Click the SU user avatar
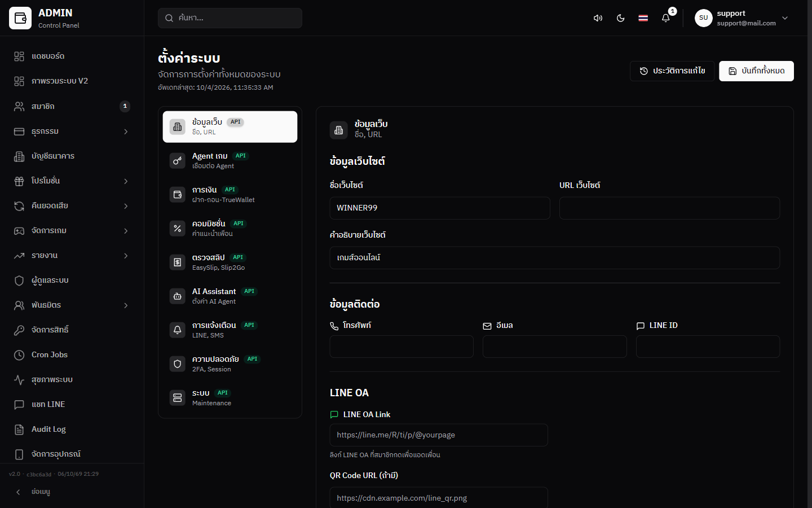The width and height of the screenshot is (812, 508). [703, 18]
